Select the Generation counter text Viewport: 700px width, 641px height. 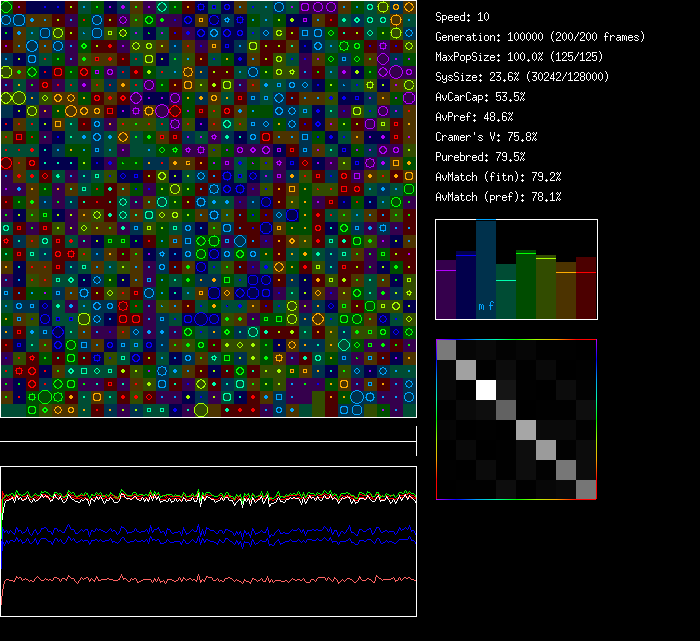(x=540, y=37)
